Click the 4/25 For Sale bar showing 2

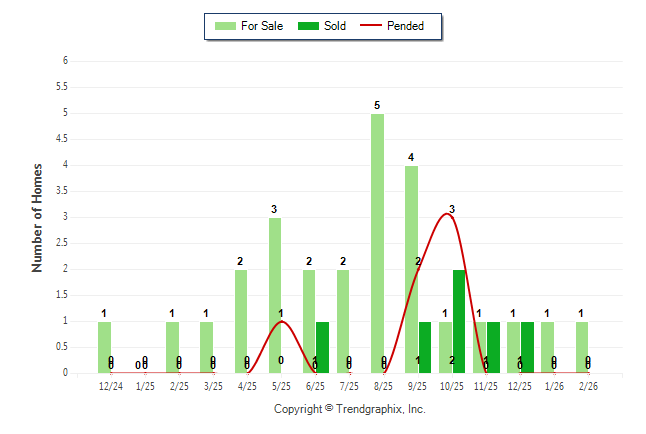click(241, 321)
